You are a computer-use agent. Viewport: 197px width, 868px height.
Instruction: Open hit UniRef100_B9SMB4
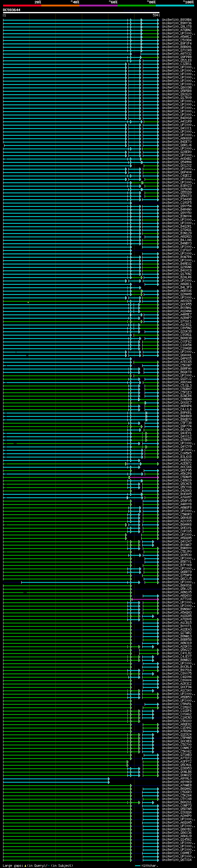point(177,20)
